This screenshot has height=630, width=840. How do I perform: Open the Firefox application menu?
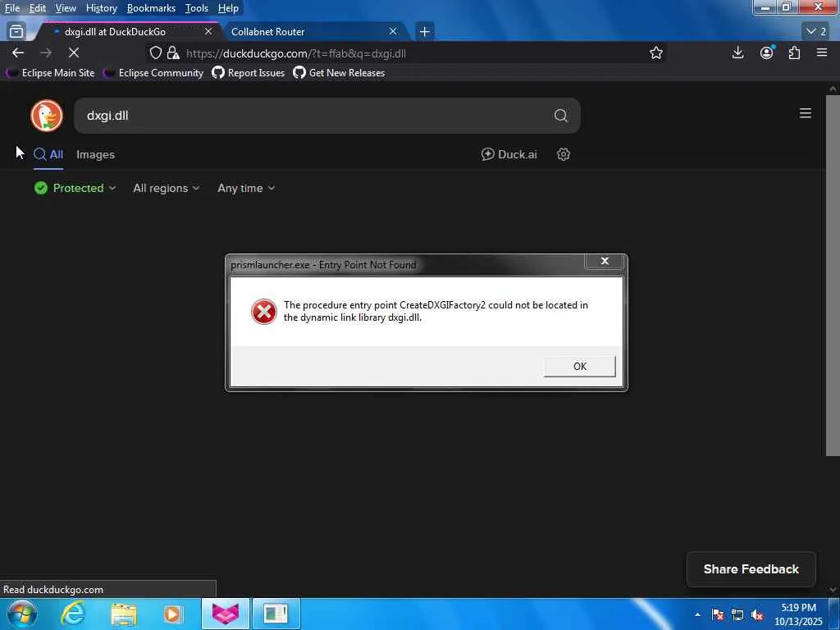(822, 52)
